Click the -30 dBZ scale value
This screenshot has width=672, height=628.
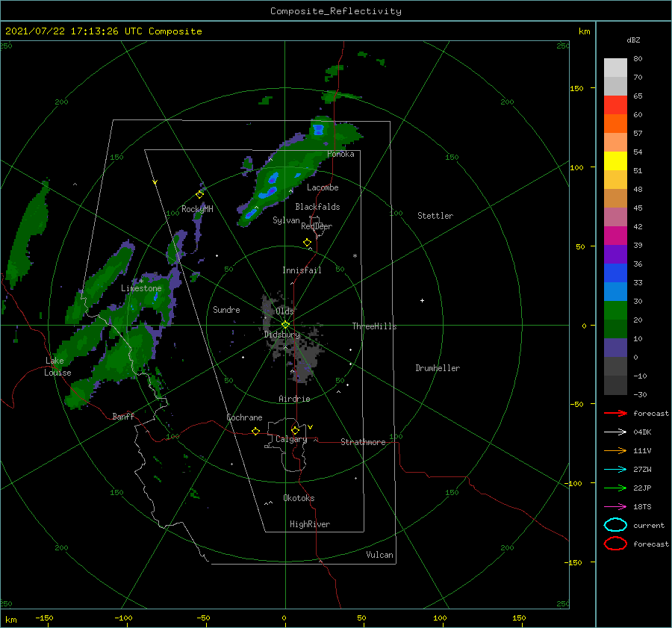click(x=640, y=394)
